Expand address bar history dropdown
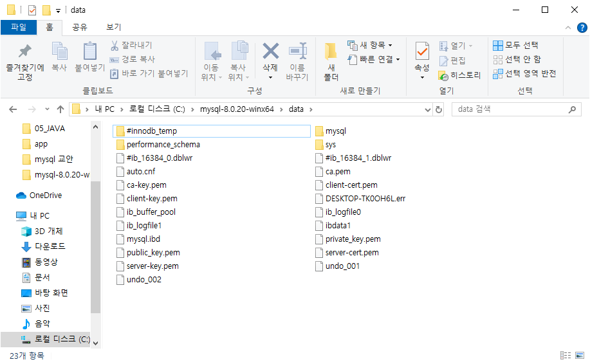590x364 pixels. click(428, 110)
